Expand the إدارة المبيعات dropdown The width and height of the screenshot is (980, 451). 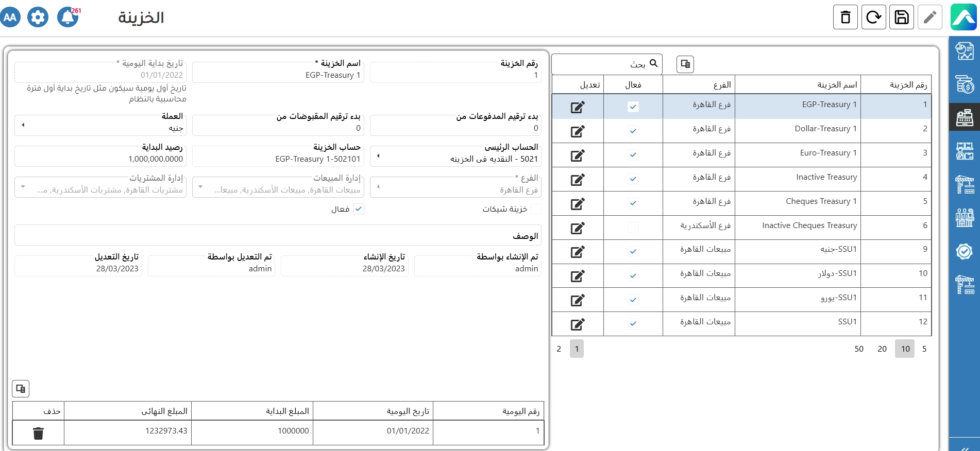pyautogui.click(x=200, y=187)
